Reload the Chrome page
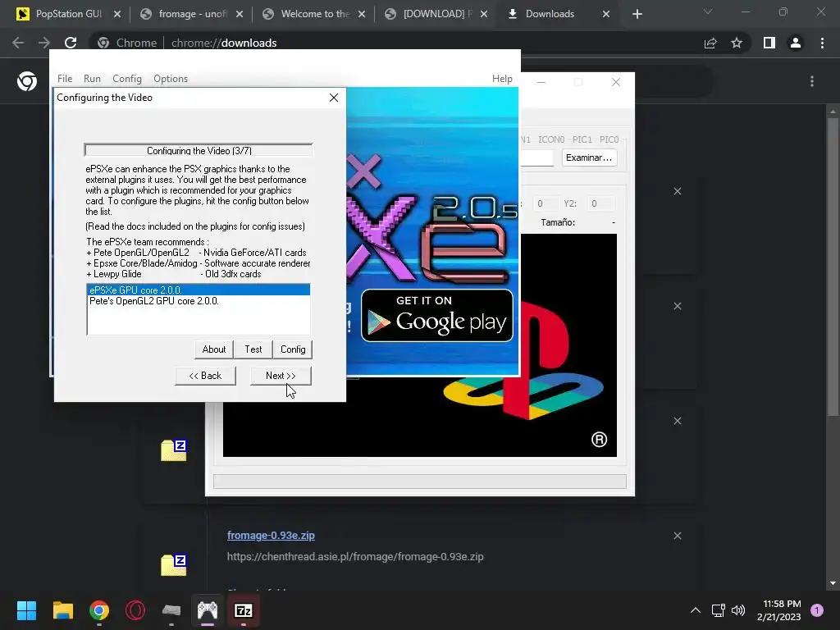 point(71,43)
